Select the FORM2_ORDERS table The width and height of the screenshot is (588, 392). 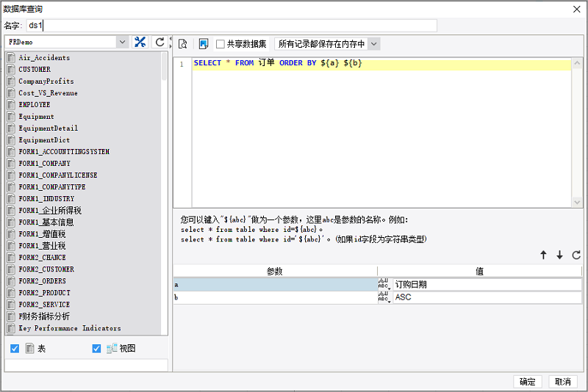pos(42,281)
